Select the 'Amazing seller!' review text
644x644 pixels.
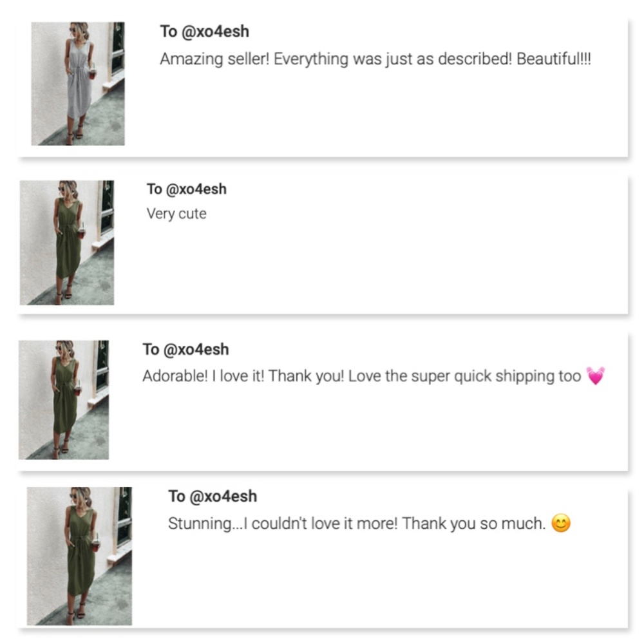[x=375, y=59]
